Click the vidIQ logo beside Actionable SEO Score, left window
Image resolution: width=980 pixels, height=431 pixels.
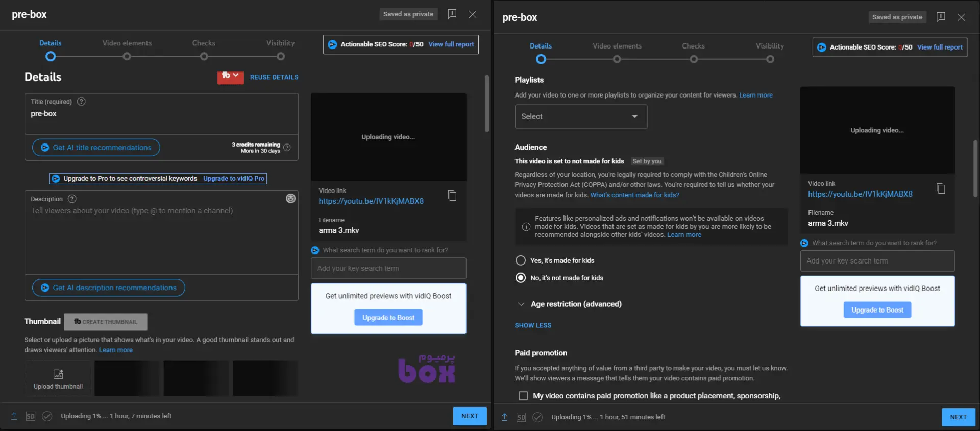[332, 44]
